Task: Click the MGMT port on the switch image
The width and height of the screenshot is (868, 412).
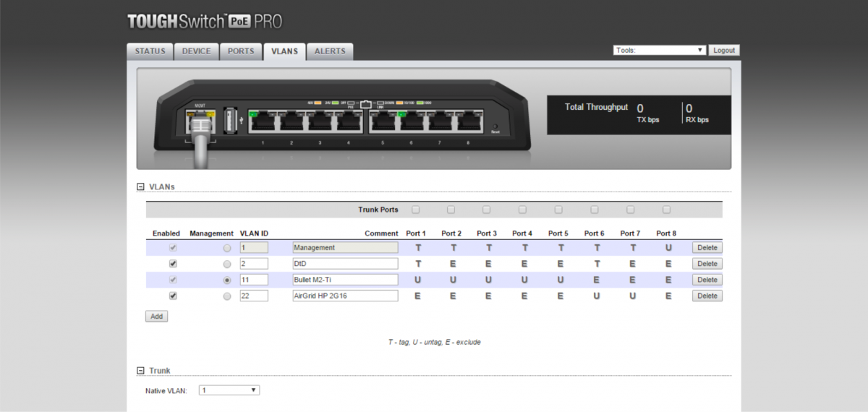Action: [x=200, y=121]
